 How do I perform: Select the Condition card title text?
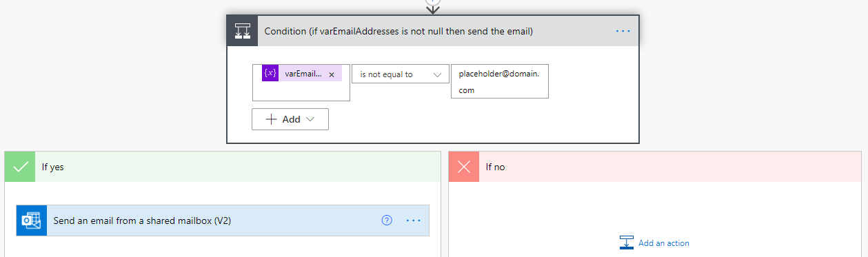[398, 31]
